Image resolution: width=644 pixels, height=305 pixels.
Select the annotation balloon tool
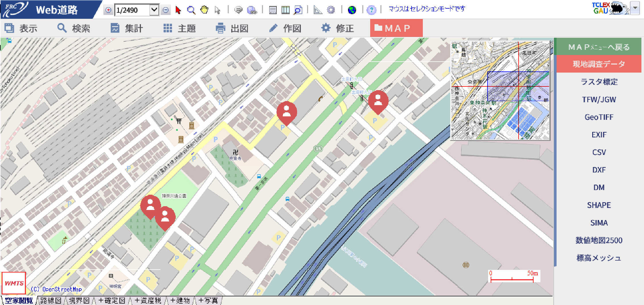pos(238,10)
